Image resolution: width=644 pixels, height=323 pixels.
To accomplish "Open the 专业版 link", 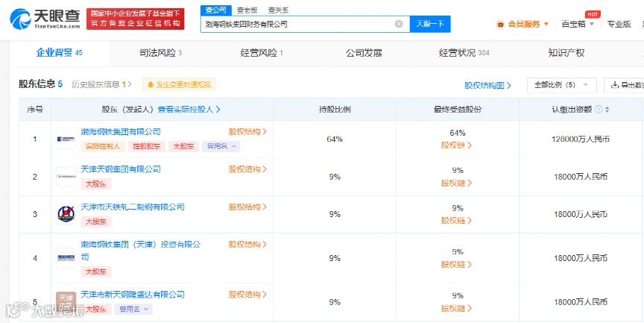I will click(x=619, y=25).
